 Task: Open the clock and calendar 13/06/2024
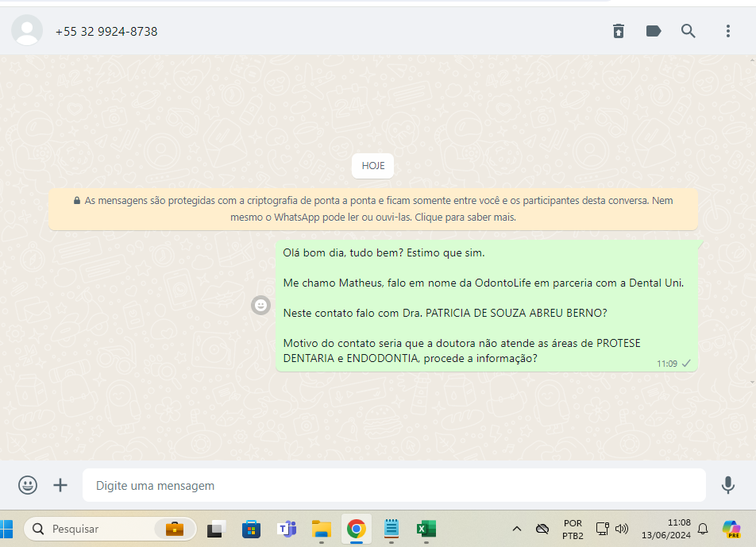pyautogui.click(x=665, y=529)
